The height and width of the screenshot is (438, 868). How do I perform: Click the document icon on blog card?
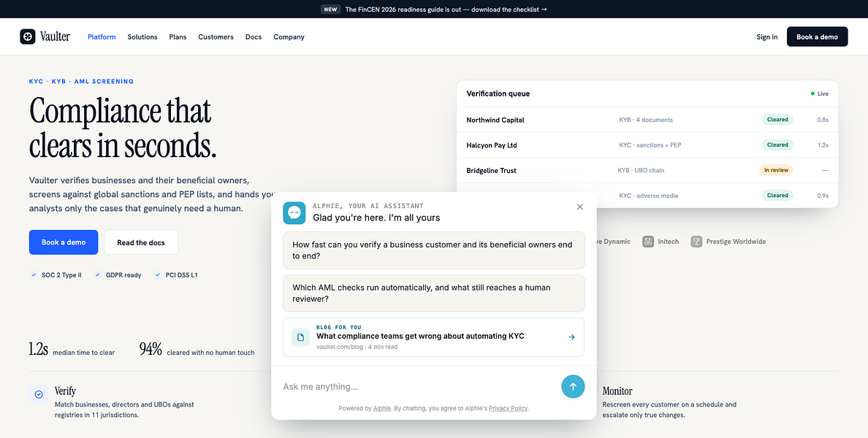click(x=300, y=337)
